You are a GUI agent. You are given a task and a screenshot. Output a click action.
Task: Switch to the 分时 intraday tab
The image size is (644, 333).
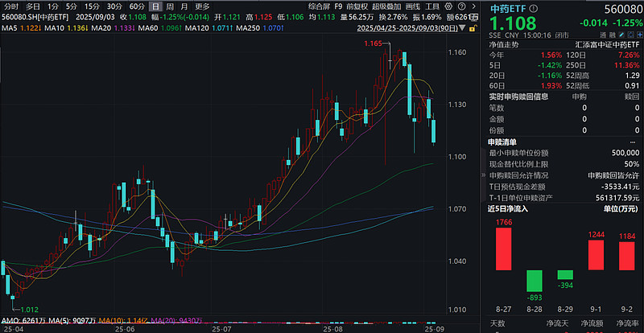coord(11,6)
